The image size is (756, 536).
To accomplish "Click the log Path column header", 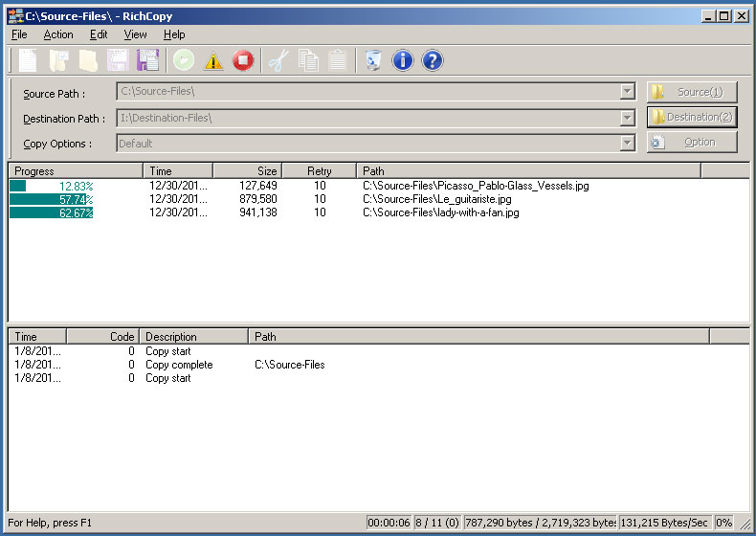I will (478, 336).
